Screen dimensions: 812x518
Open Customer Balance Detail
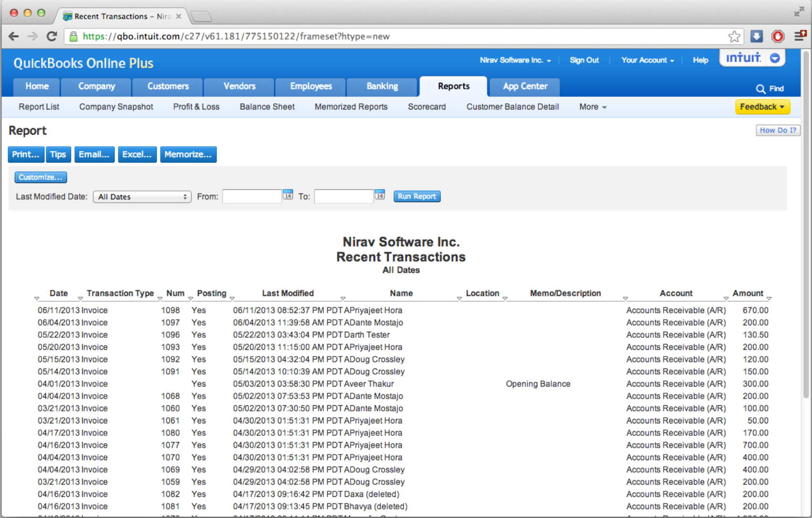click(x=513, y=107)
